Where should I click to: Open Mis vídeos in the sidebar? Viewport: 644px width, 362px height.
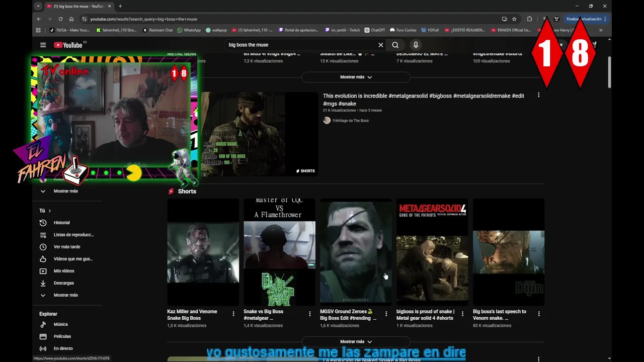64,271
